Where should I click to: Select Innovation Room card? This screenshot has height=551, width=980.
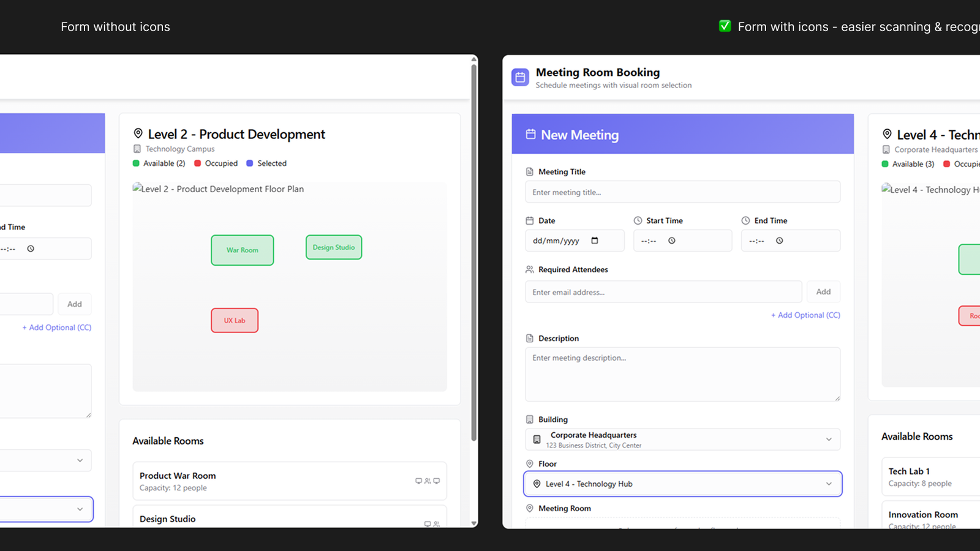point(931,515)
